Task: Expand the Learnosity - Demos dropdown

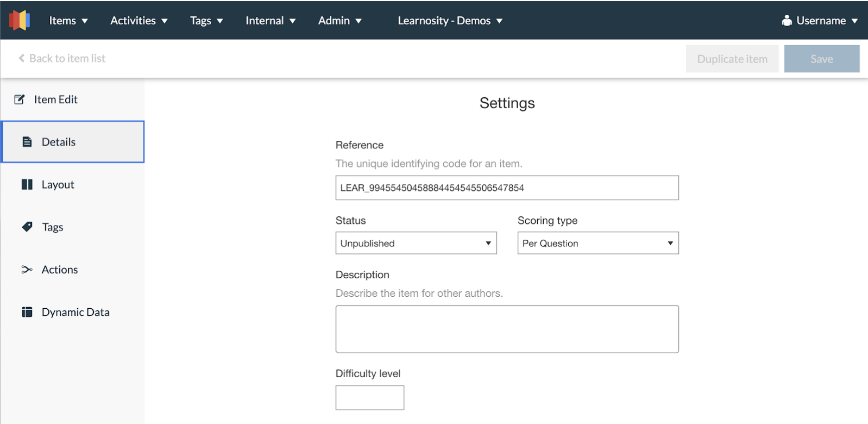Action: pos(450,21)
